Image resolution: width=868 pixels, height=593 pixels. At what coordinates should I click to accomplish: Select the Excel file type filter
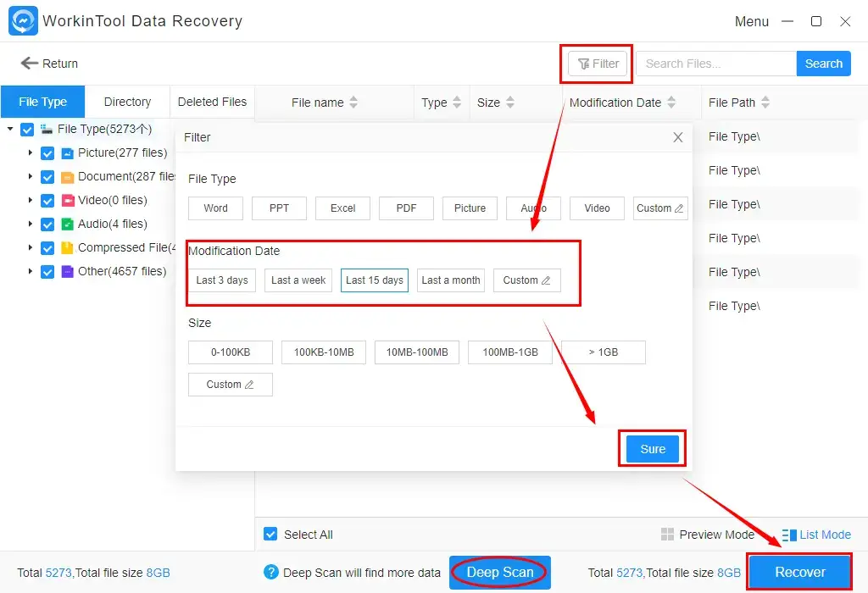point(342,208)
